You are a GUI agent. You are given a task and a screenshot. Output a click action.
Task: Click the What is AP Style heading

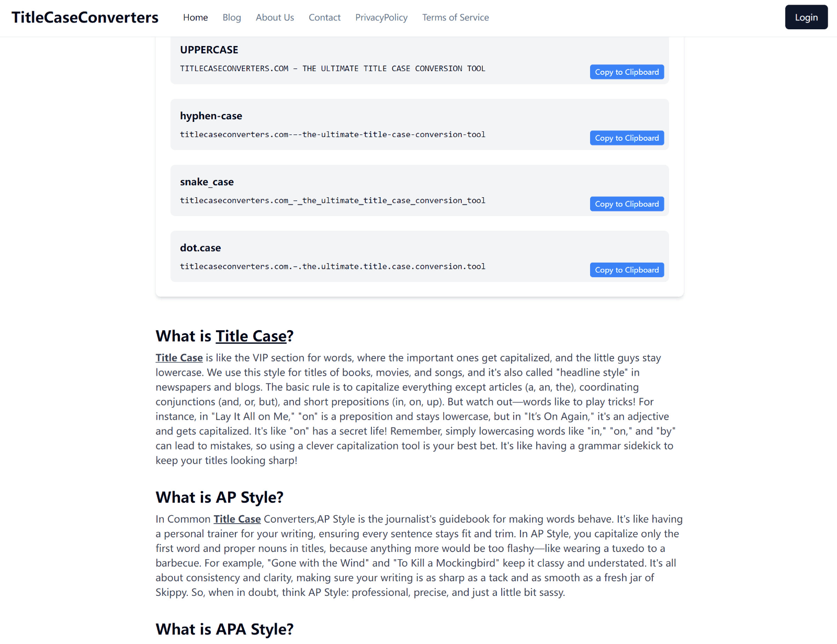click(x=219, y=497)
